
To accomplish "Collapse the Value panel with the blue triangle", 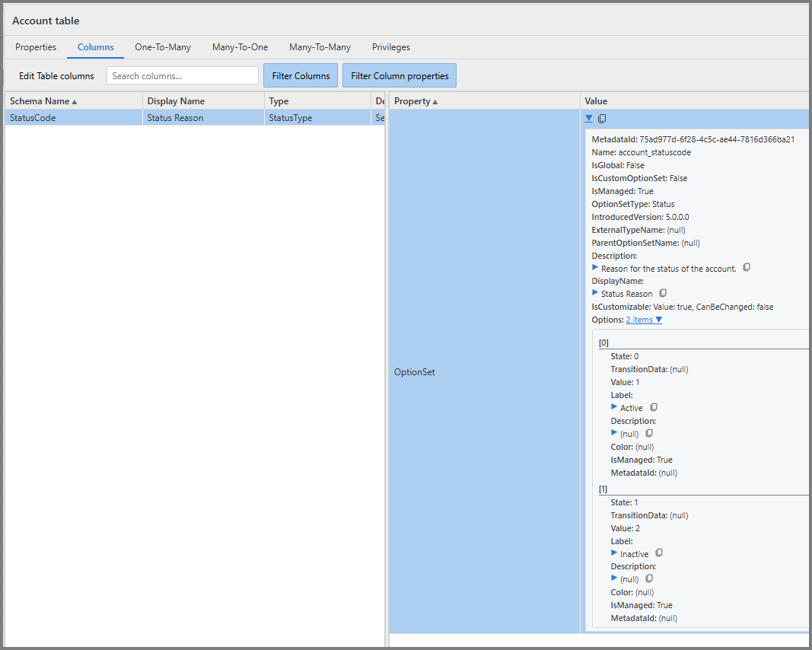I will (x=588, y=119).
